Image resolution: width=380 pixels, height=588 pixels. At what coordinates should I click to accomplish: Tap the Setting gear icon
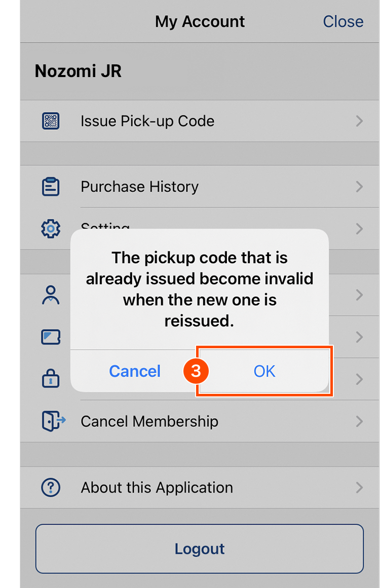coord(50,229)
